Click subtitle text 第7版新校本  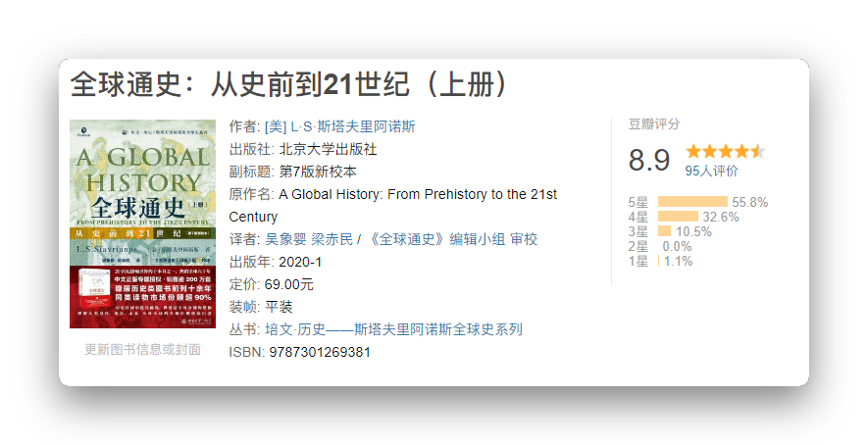[x=318, y=173]
